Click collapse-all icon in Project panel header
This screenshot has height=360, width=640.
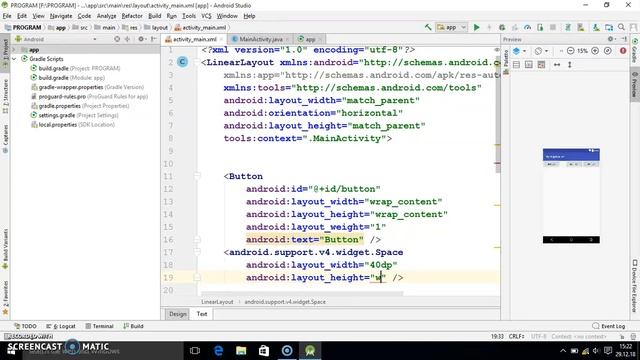127,39
